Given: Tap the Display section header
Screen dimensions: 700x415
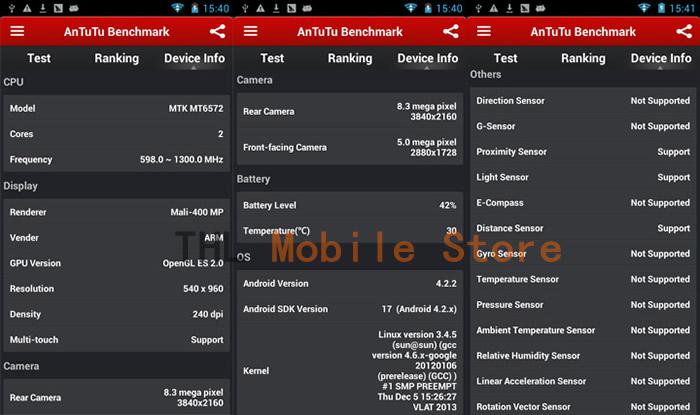Looking at the screenshot, I should (21, 186).
